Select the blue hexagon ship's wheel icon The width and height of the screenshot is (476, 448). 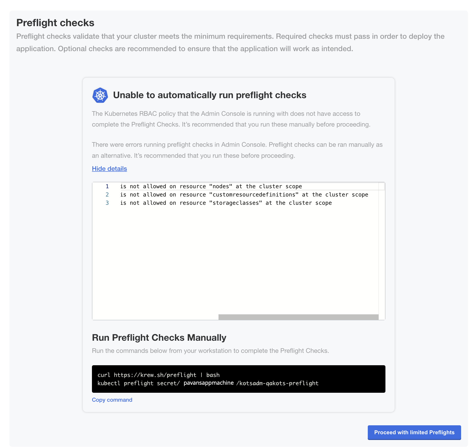[100, 95]
